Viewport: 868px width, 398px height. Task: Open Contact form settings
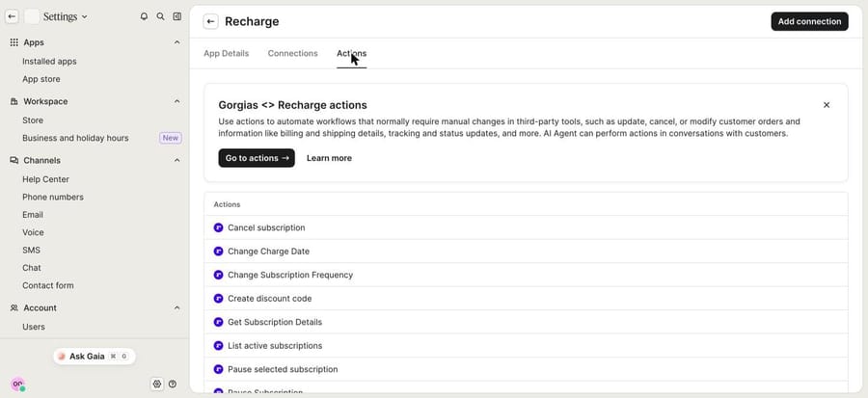pos(48,286)
